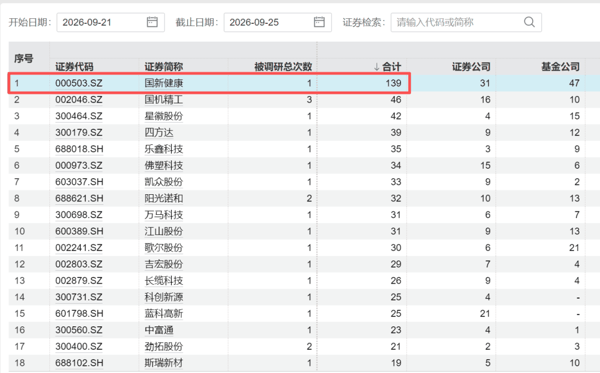600x373 pixels.
Task: Select the stock name 劲拓股份
Action: pos(163,346)
